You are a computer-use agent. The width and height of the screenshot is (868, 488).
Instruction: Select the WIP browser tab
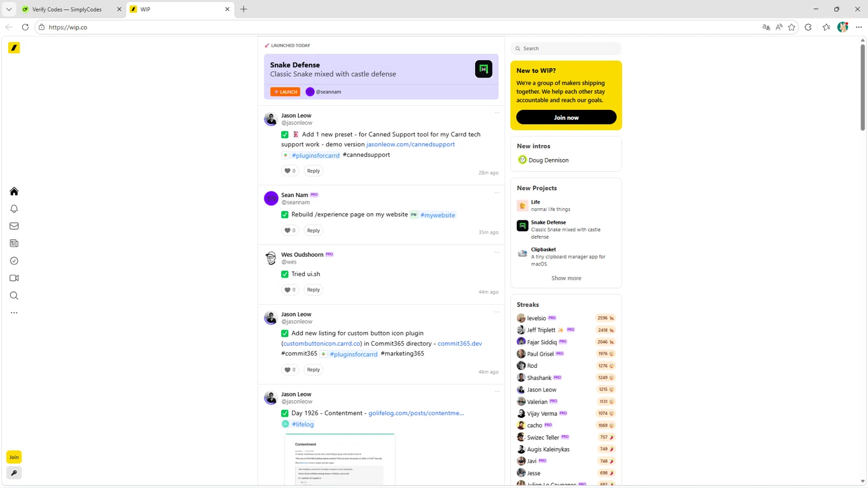click(180, 9)
